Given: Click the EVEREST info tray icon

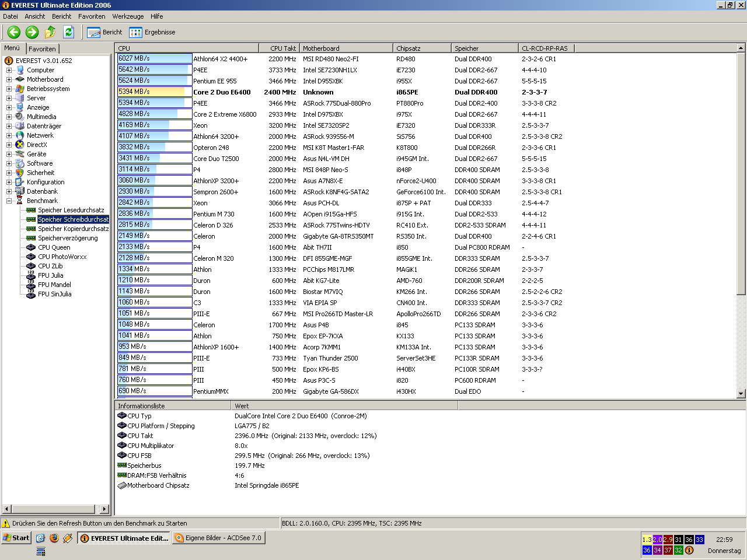Looking at the screenshot, I should (x=689, y=550).
